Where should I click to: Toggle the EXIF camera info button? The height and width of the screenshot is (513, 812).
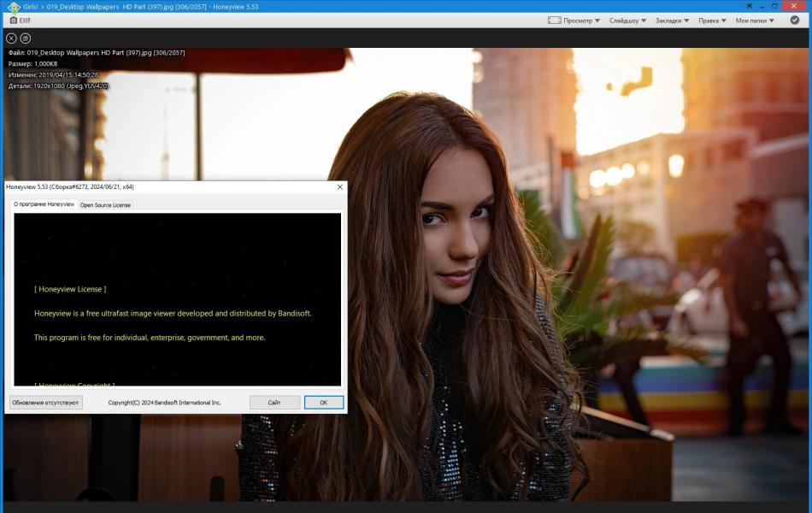(21, 21)
